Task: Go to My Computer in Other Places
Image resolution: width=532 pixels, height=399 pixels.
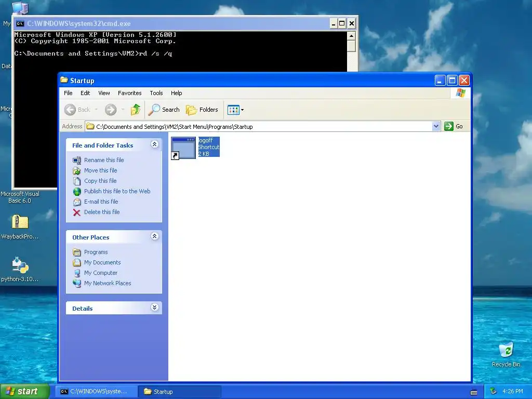Action: click(x=100, y=273)
